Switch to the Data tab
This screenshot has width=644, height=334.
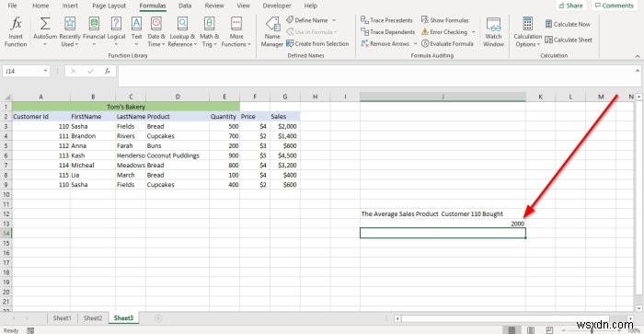[x=185, y=6]
